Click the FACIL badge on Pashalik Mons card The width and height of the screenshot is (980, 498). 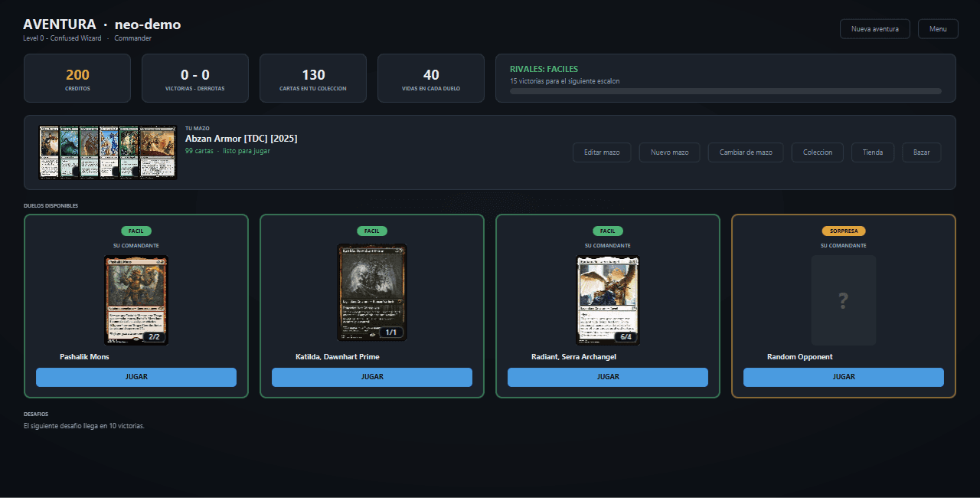click(136, 231)
